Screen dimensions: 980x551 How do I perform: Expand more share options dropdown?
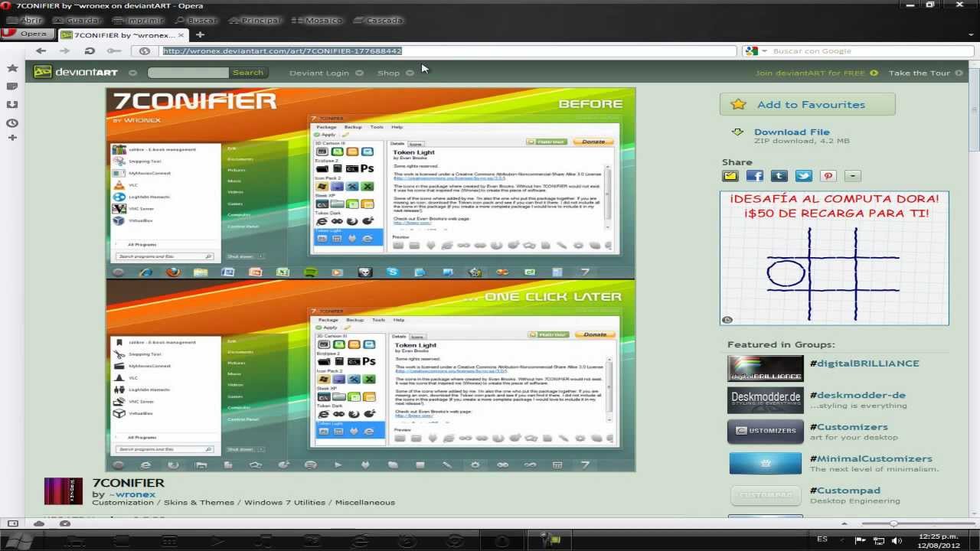(x=853, y=176)
